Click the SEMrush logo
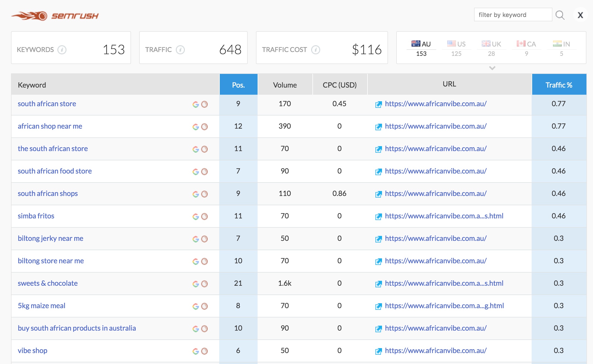Viewport: 593px width, 364px height. 55,16
